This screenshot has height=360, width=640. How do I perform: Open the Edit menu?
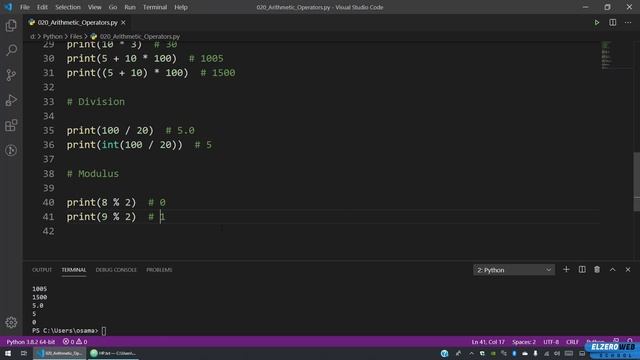coord(42,7)
